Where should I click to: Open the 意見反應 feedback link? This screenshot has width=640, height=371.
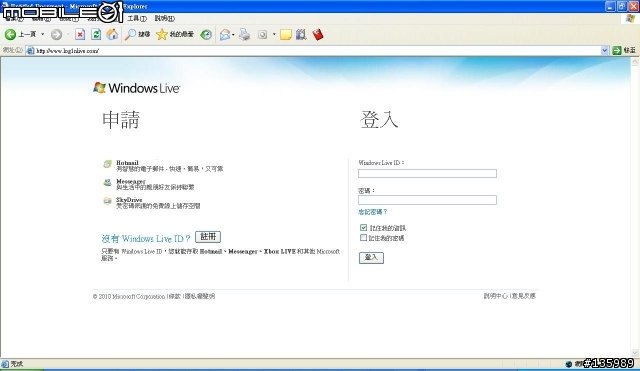click(524, 296)
